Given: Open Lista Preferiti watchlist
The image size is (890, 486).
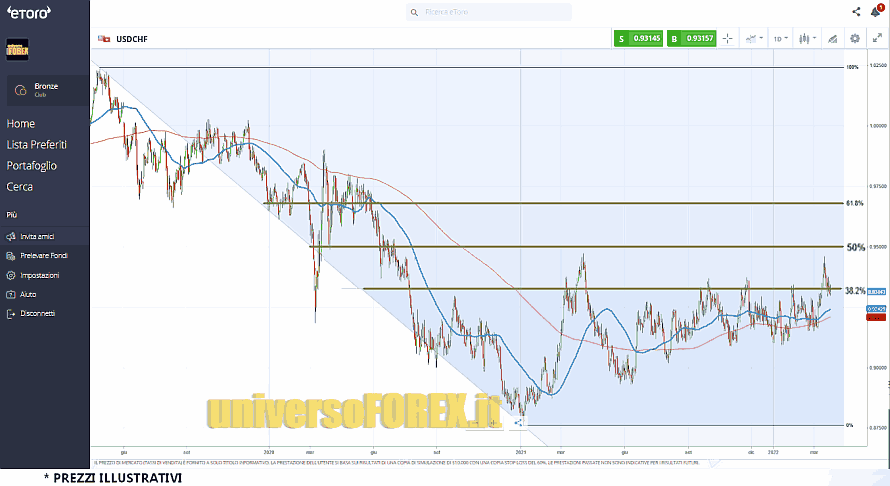Looking at the screenshot, I should point(36,145).
